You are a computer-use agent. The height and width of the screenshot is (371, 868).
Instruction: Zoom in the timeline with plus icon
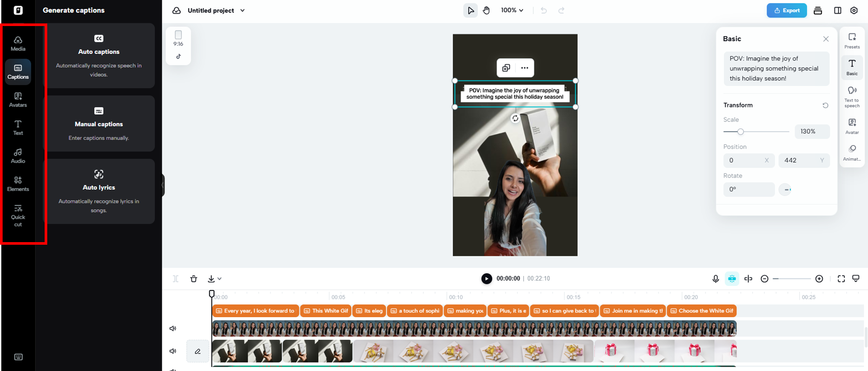tap(819, 279)
